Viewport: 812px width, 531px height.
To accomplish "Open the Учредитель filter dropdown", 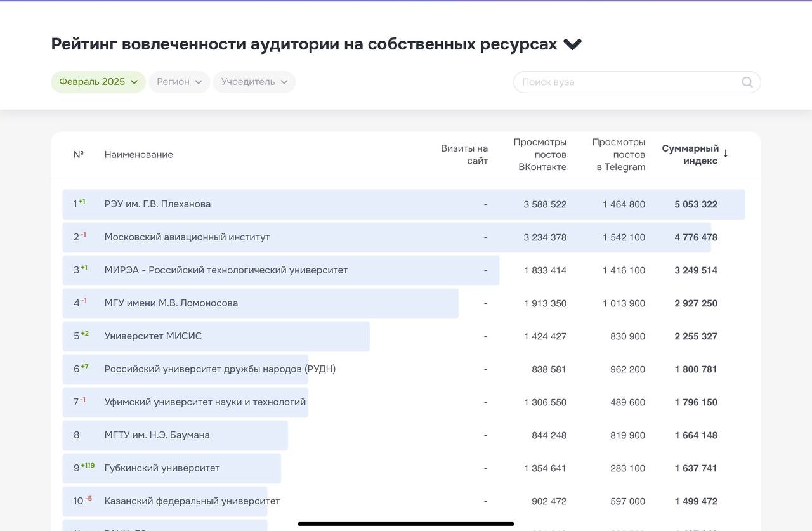I will click(x=254, y=82).
